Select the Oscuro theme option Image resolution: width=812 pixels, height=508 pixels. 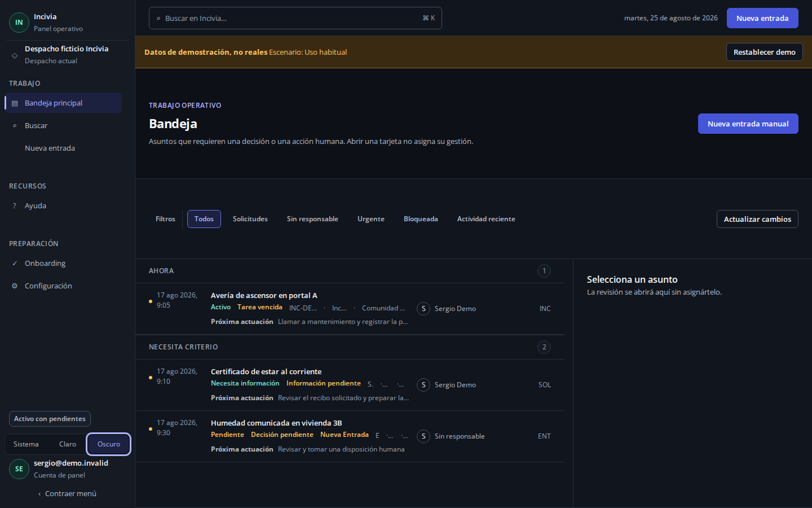coord(109,444)
